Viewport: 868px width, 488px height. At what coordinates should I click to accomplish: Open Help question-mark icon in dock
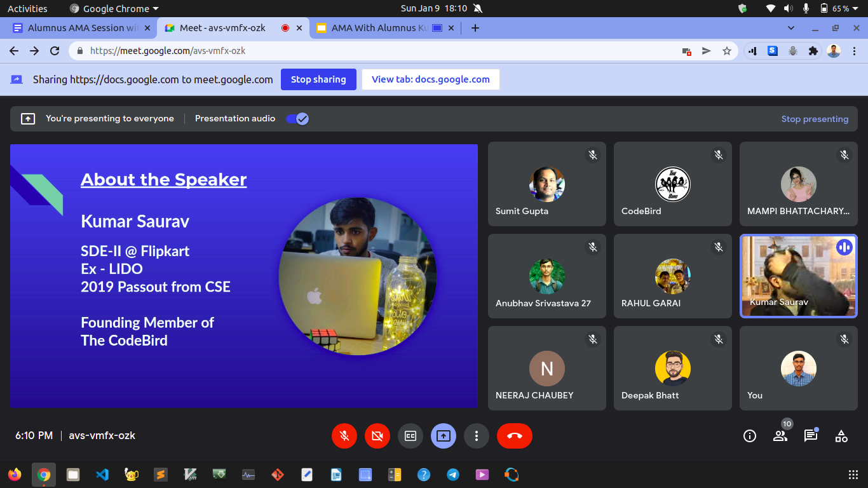pyautogui.click(x=424, y=474)
